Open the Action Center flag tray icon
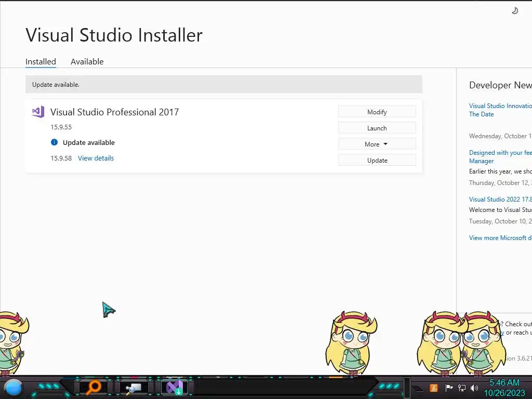This screenshot has height=399, width=532. point(449,388)
